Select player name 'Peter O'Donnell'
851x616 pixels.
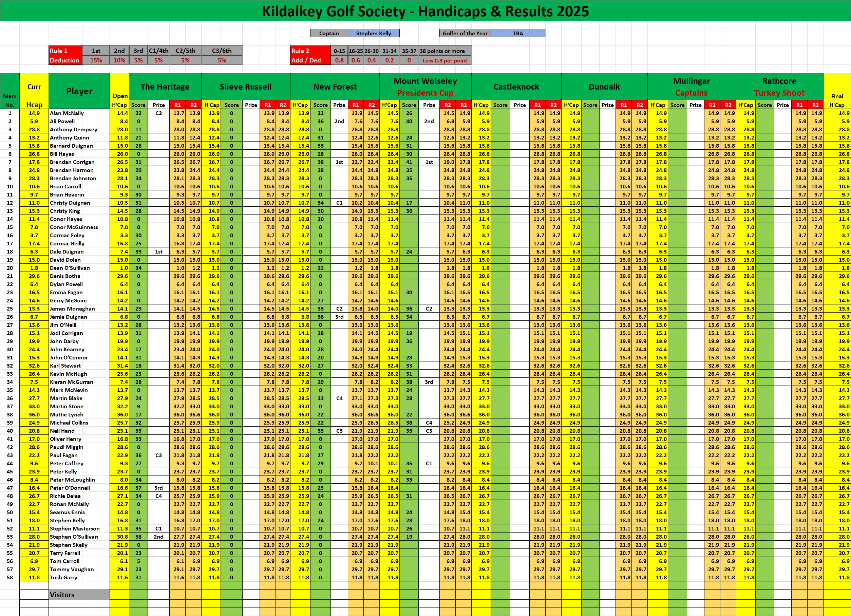tap(70, 488)
